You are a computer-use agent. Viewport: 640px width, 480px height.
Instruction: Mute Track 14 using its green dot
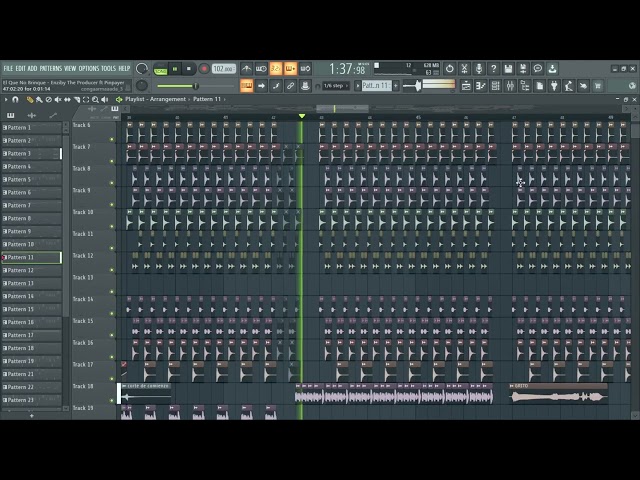[112, 313]
